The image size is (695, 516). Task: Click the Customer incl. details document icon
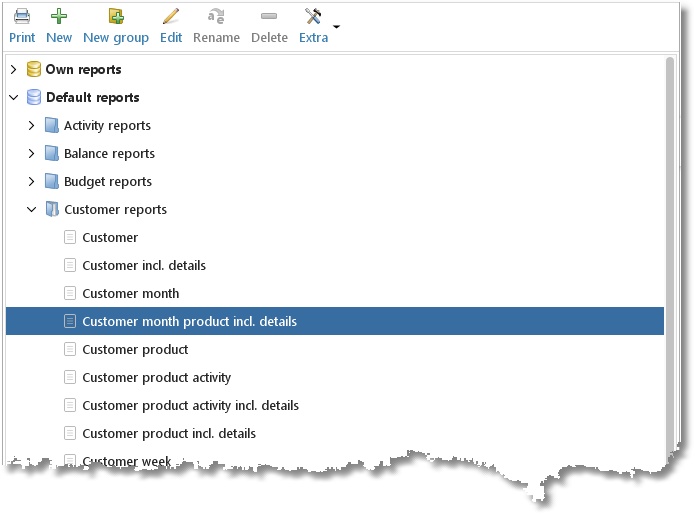(70, 265)
